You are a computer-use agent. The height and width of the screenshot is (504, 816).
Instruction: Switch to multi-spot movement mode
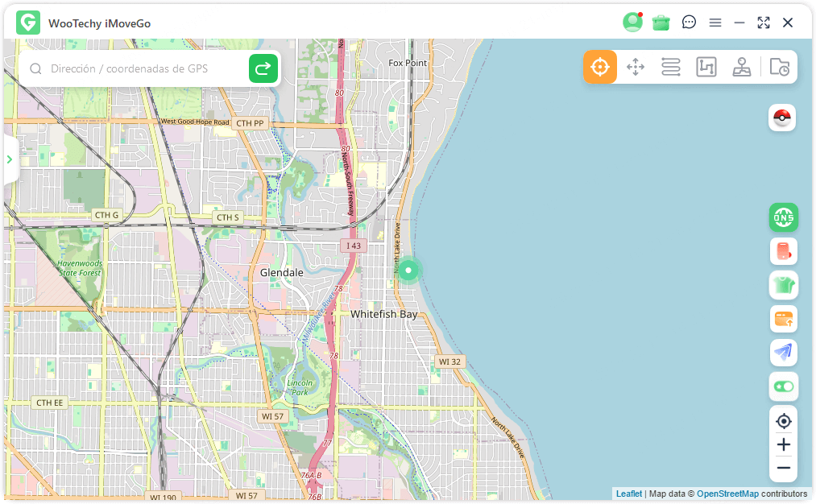click(635, 67)
